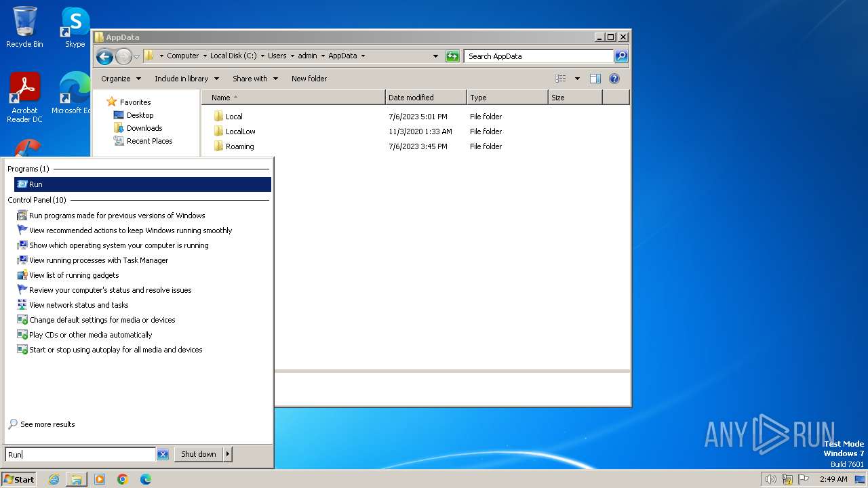Sort by Date modified column header
Screen dimensions: 868x488
click(x=426, y=98)
